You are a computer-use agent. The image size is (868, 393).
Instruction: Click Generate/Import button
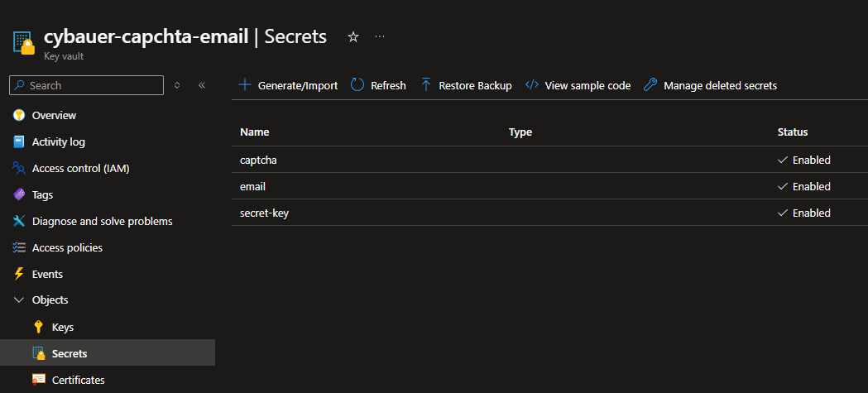(288, 85)
